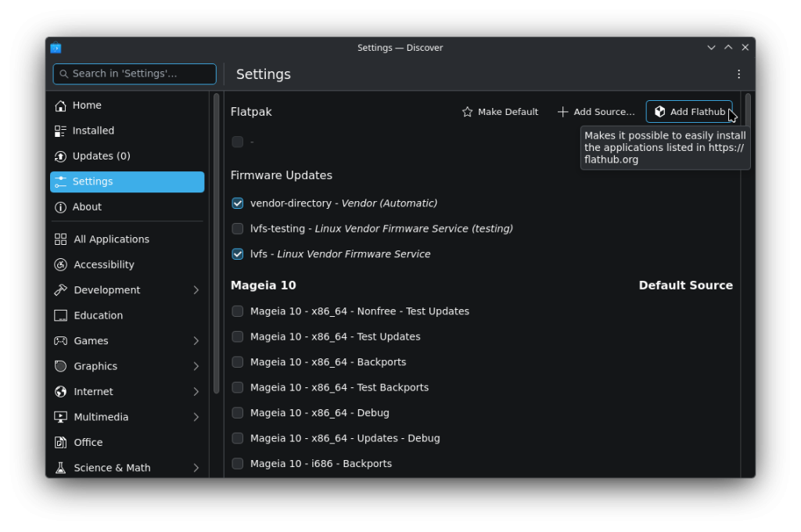
Task: Click the Installed list icon
Action: 60,131
